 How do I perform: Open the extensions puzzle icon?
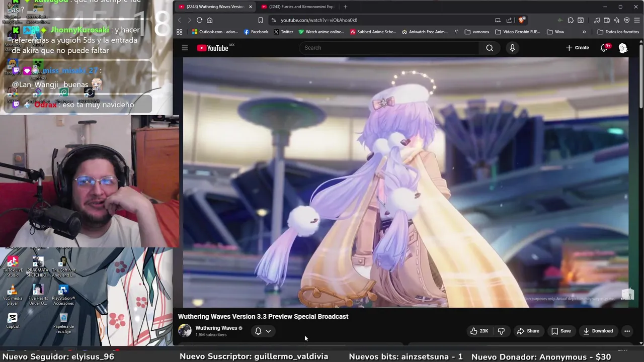tap(571, 20)
